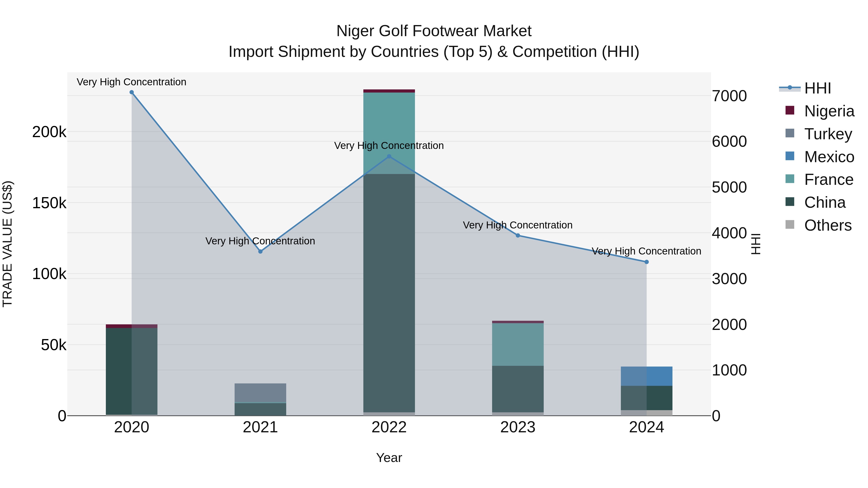
Task: Click the Turkey bar segment for 2021
Action: tap(260, 393)
